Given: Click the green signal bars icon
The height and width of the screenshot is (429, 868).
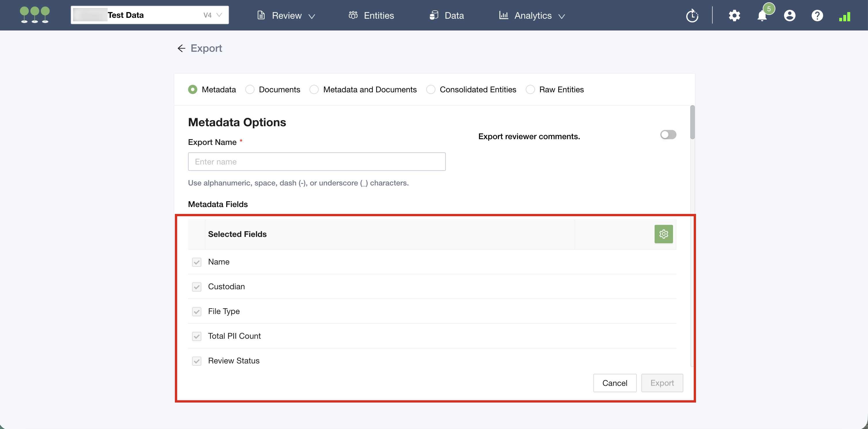Looking at the screenshot, I should [844, 16].
